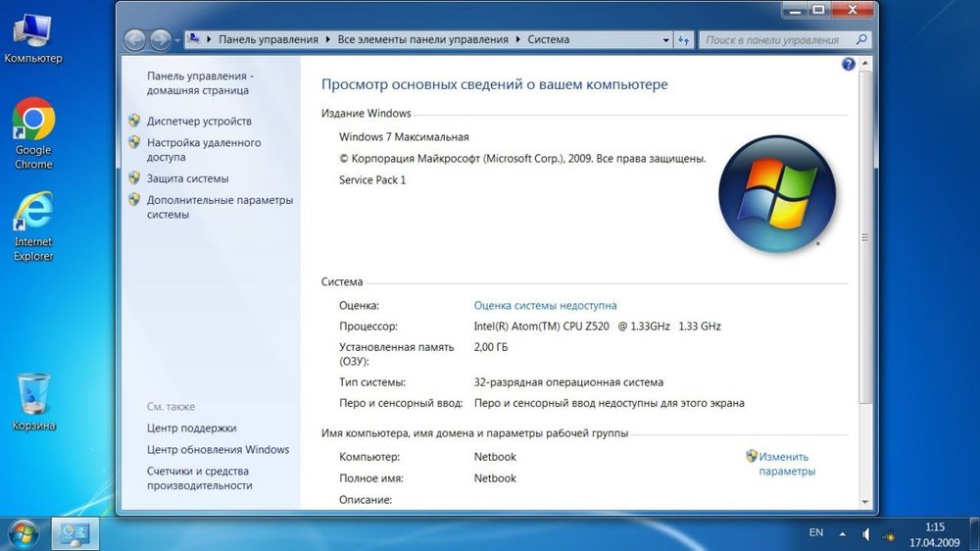Click the Show desktop strip in taskbar corner

pos(976,534)
